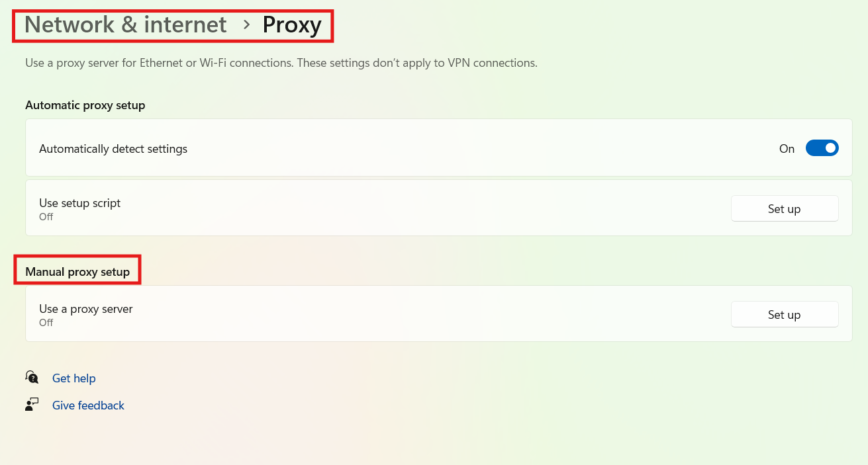Set up a manual proxy server

point(784,314)
